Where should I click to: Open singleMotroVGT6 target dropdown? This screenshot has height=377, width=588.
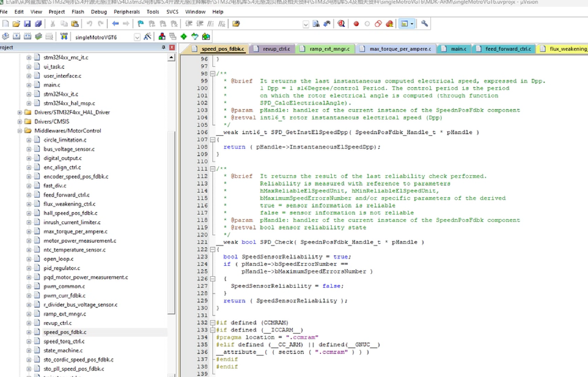pos(137,37)
